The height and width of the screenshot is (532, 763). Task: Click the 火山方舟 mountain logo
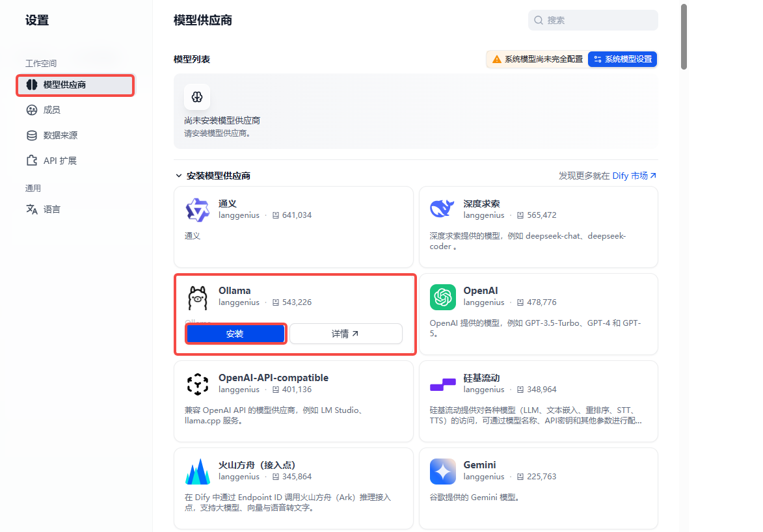[198, 472]
